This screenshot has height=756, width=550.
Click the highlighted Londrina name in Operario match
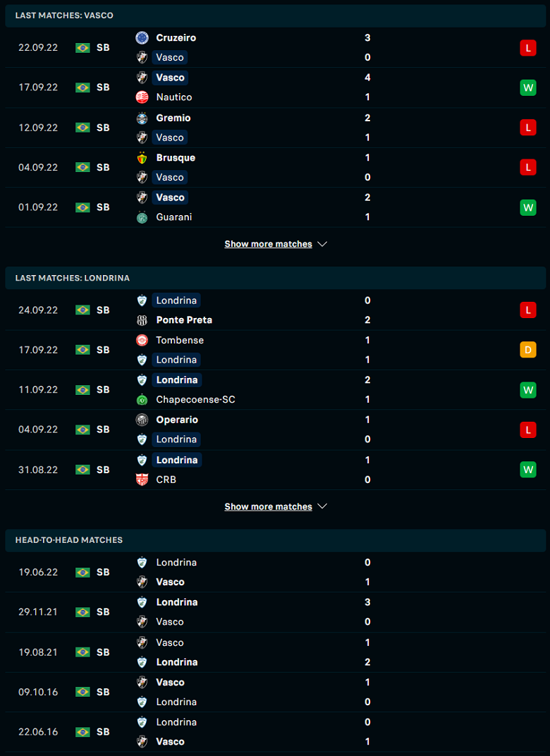176,439
